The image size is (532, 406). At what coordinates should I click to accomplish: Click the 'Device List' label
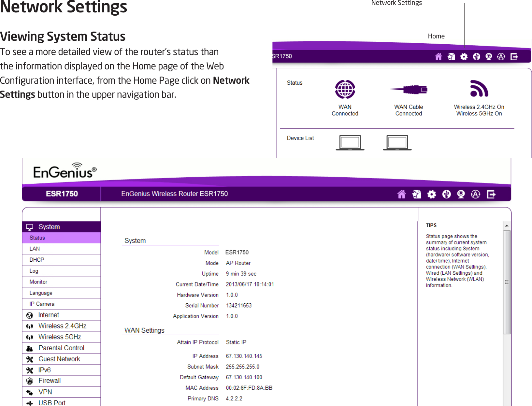pos(300,138)
